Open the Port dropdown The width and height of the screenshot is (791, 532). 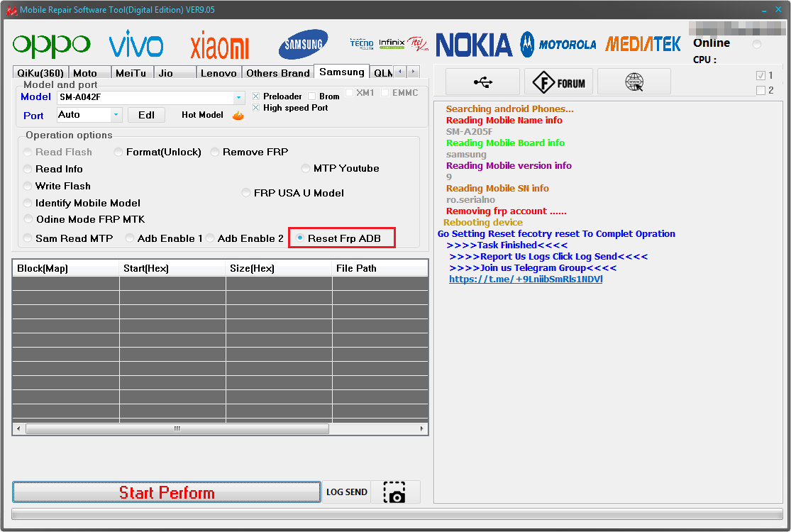pos(116,115)
